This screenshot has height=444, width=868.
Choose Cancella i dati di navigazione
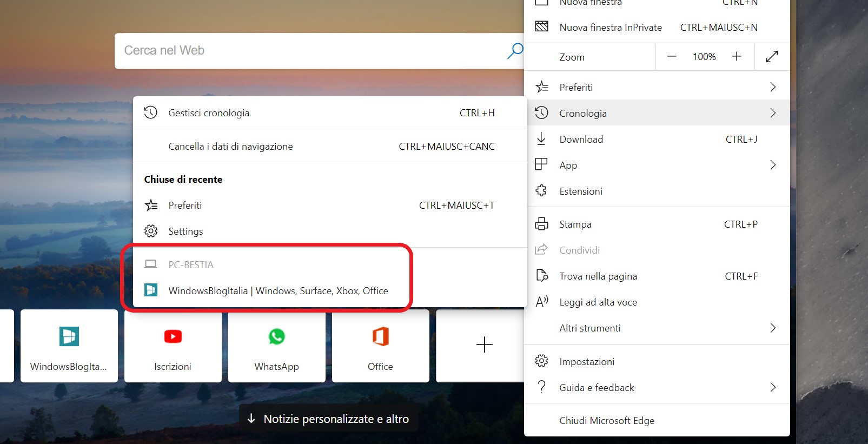pos(330,146)
